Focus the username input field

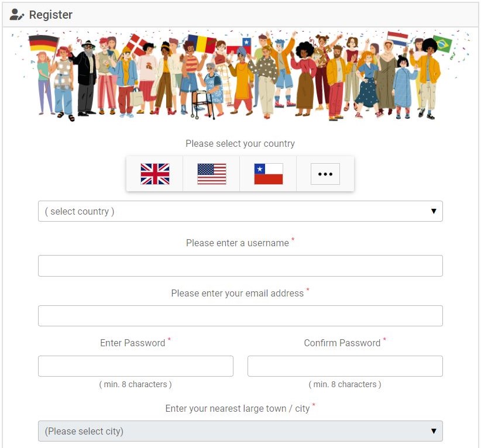point(240,266)
